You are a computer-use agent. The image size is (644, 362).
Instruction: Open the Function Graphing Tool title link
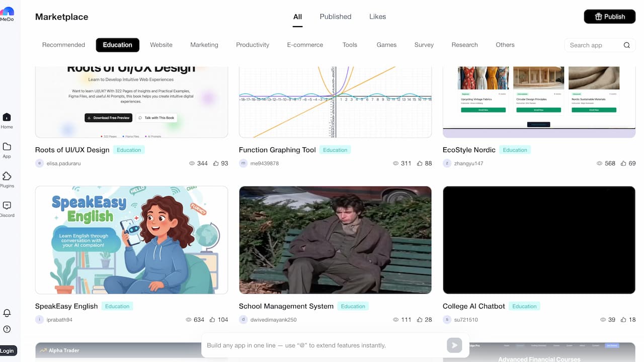tap(277, 150)
